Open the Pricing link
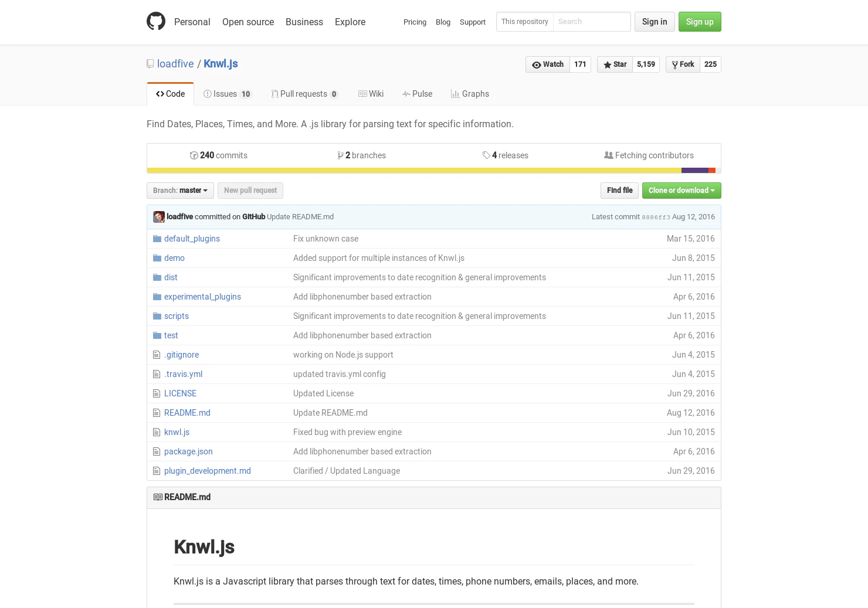 pyautogui.click(x=415, y=22)
